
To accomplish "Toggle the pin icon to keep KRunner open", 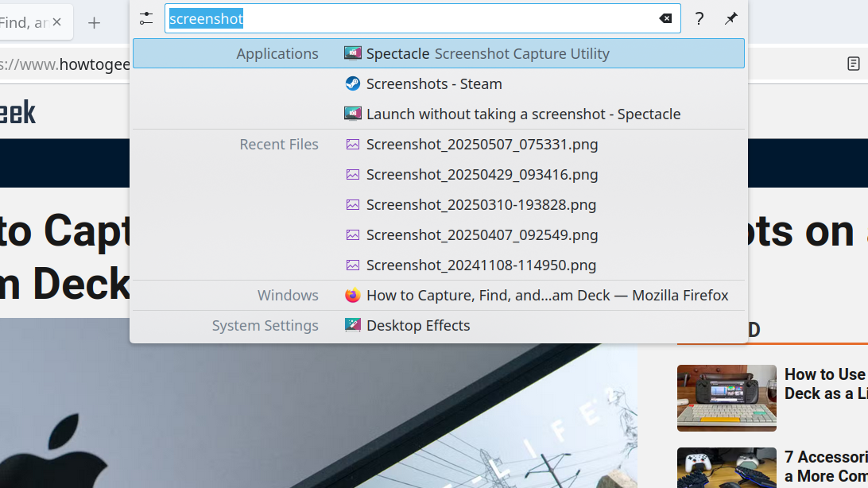I will (x=730, y=18).
